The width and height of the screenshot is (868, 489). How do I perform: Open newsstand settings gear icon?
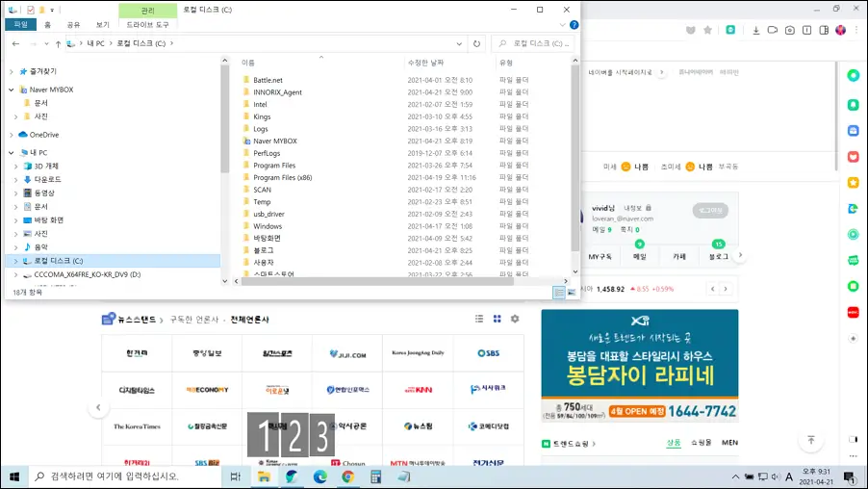tap(515, 319)
